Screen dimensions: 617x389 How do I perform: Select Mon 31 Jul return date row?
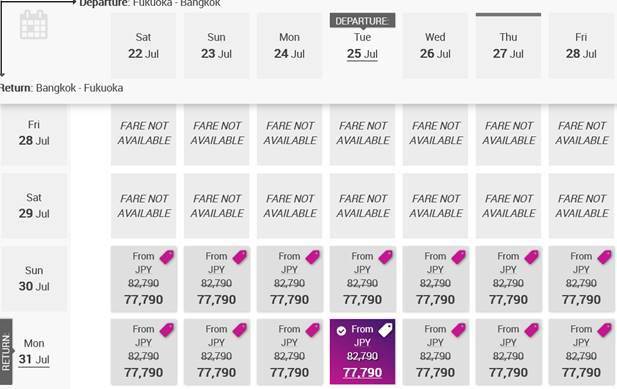[34, 351]
